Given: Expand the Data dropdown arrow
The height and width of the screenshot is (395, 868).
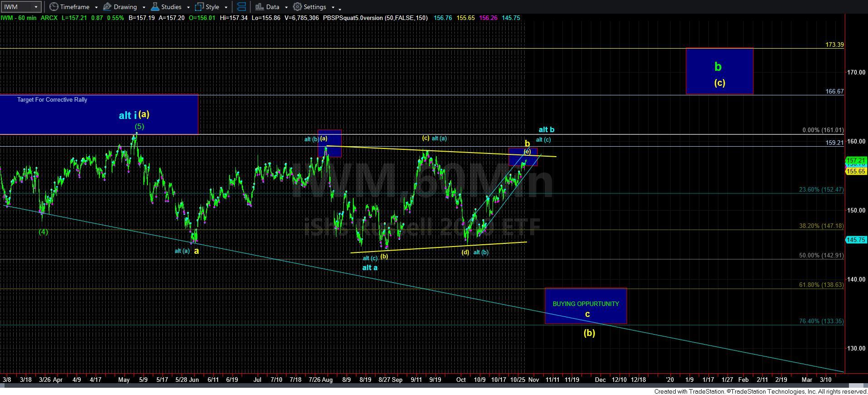Looking at the screenshot, I should [286, 7].
